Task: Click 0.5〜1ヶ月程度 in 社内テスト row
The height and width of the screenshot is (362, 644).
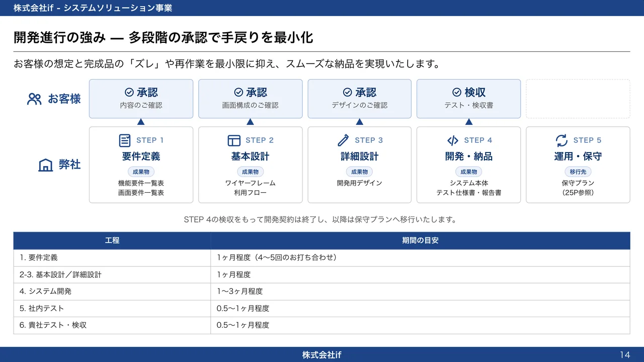Action: 420,309
